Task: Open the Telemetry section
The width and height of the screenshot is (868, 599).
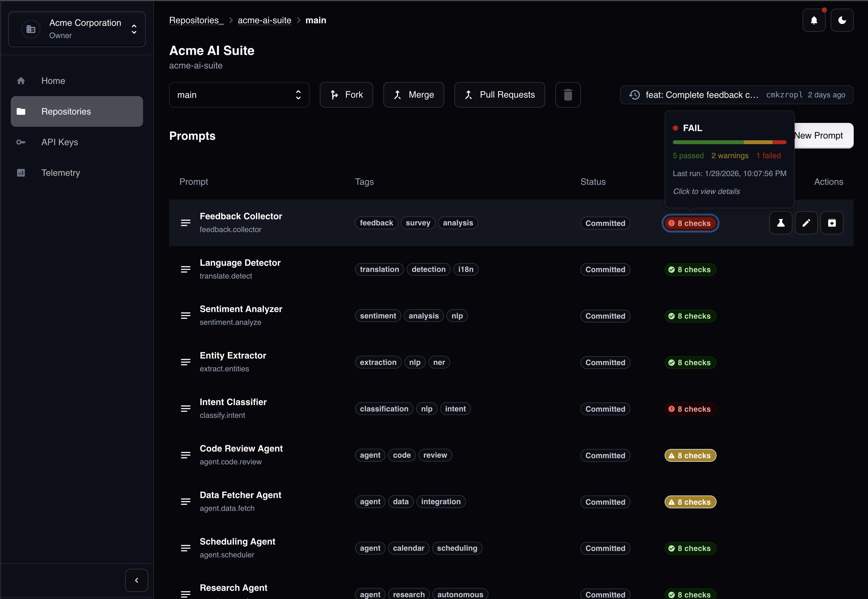Action: coord(60,173)
